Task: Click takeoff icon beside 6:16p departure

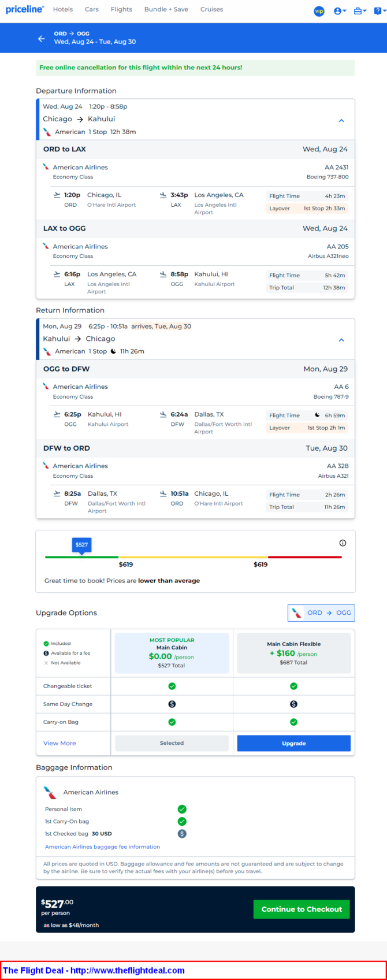Action: click(57, 274)
